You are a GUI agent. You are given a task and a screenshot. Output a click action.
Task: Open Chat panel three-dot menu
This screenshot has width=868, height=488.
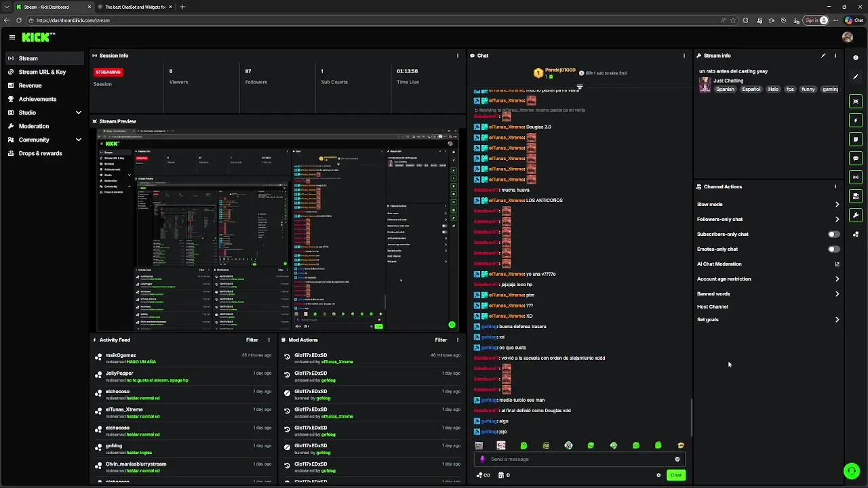684,56
